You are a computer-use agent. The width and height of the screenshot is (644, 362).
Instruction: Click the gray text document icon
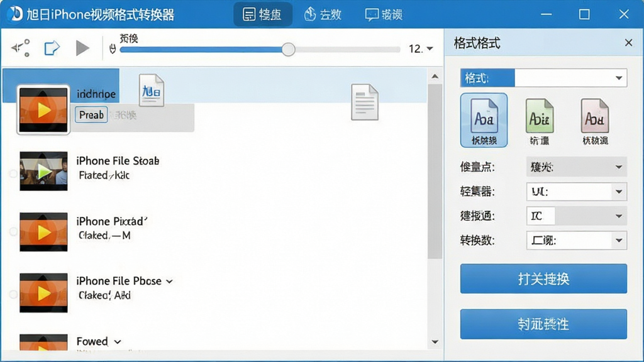(x=365, y=102)
